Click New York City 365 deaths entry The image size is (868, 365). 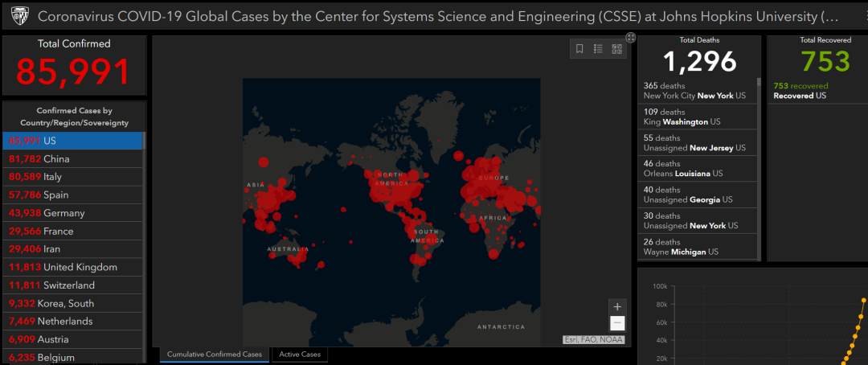[697, 91]
